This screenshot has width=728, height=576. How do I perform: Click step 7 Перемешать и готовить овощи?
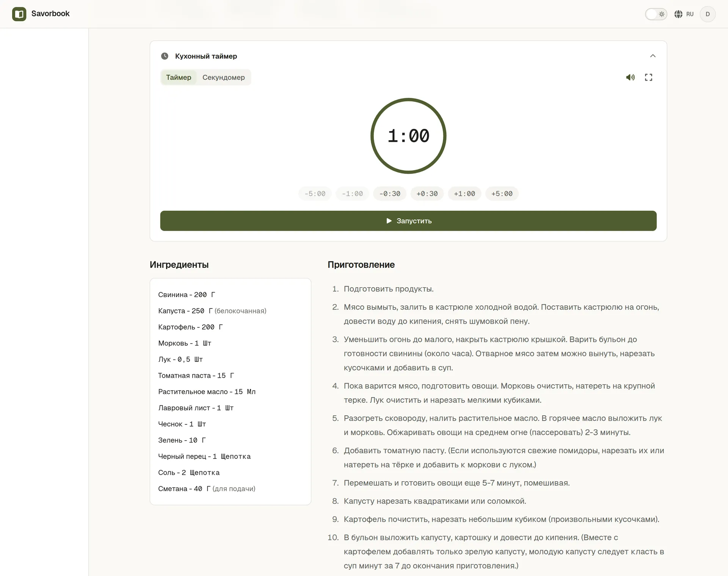point(457,483)
